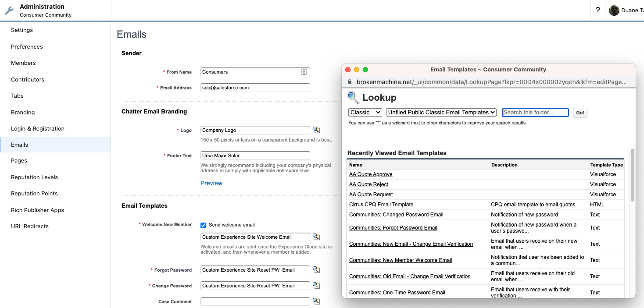Open the help question mark icon
Image resolution: width=644 pixels, height=308 pixels.
tap(598, 10)
